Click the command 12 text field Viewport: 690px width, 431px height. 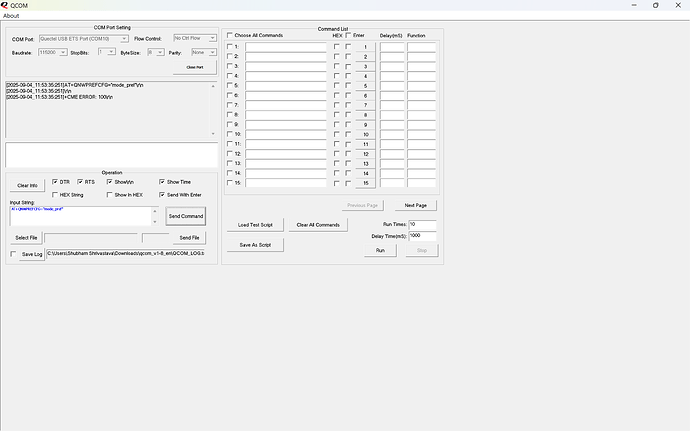(286, 154)
